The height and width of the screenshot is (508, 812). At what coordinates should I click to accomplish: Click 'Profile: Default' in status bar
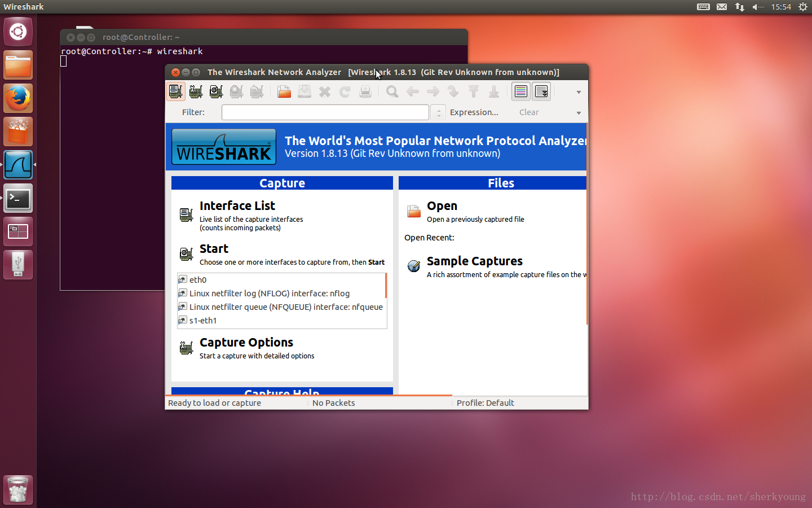click(x=486, y=403)
